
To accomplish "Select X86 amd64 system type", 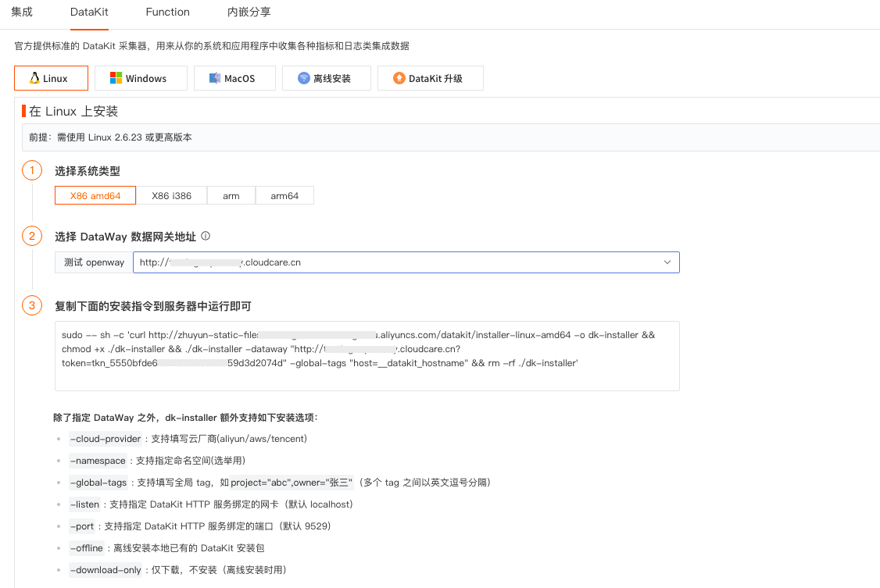I will [x=95, y=196].
